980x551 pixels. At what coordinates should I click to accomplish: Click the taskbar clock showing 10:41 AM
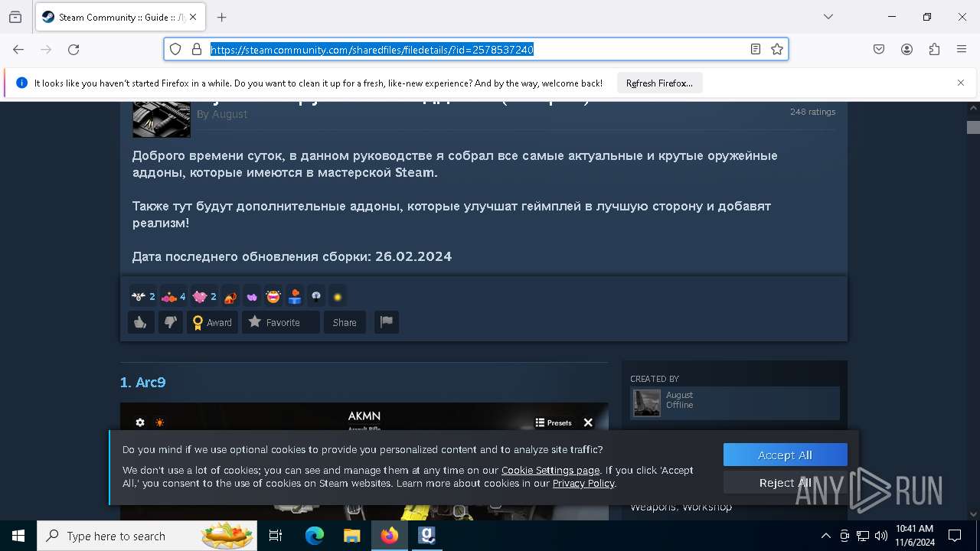pos(915,536)
